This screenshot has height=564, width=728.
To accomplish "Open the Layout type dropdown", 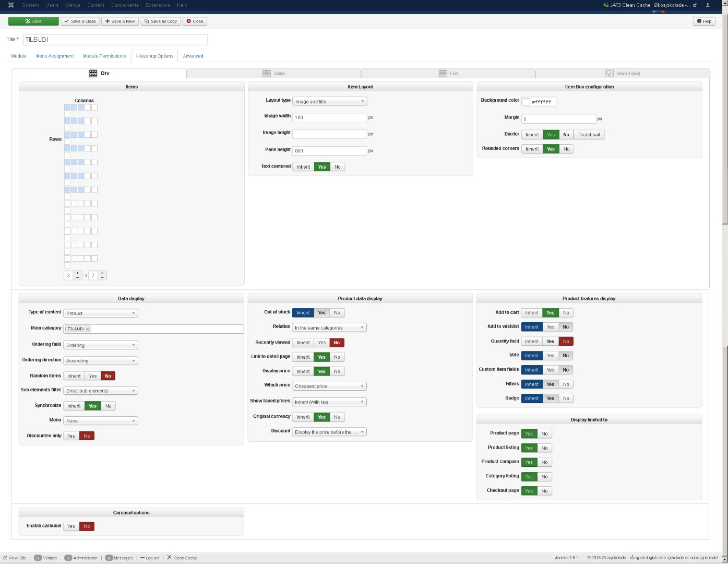I will [329, 101].
